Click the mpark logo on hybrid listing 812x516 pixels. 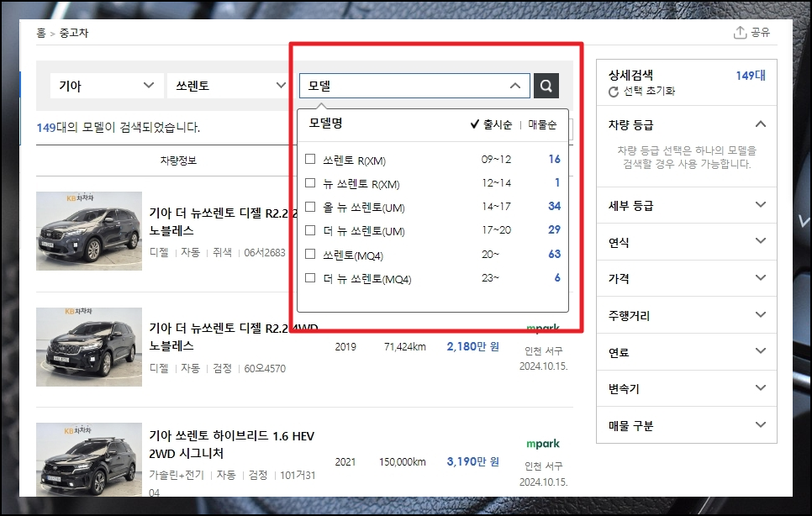[x=543, y=444]
